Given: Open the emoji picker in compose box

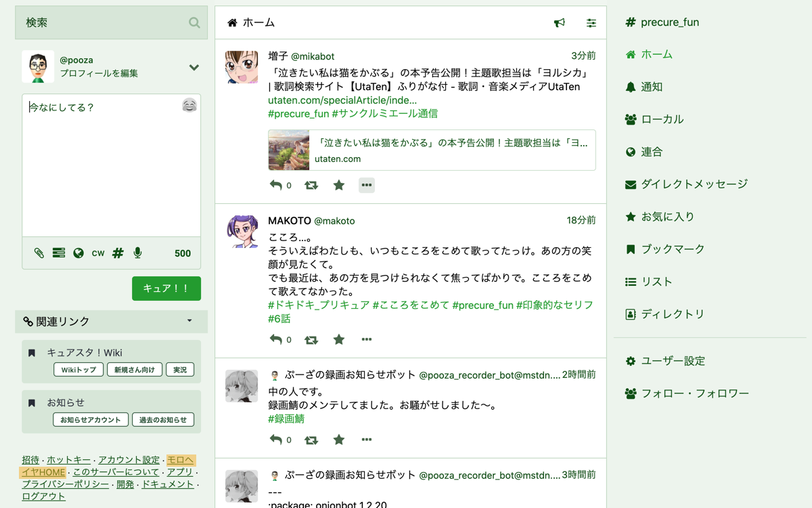Looking at the screenshot, I should 189,106.
